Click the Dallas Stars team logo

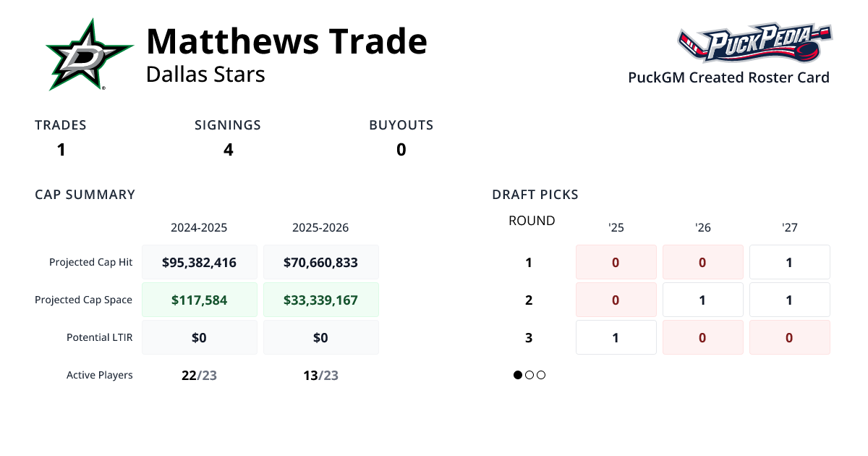90,55
